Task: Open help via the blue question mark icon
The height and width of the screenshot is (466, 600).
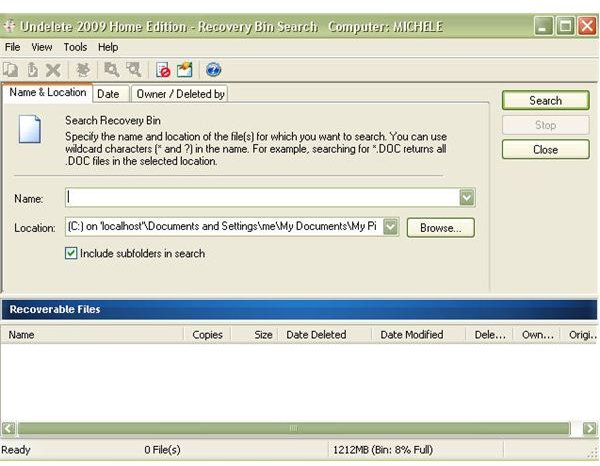Action: coord(213,70)
